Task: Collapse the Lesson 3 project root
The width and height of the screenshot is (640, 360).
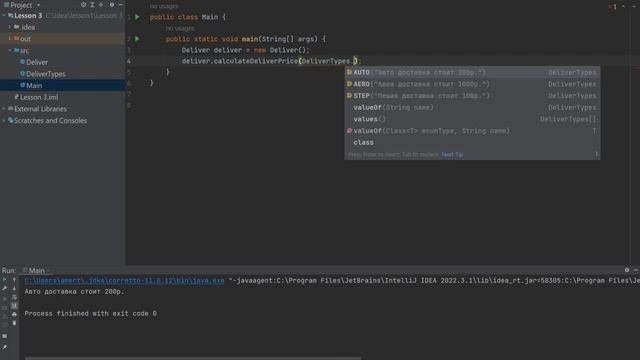Action: [4, 16]
